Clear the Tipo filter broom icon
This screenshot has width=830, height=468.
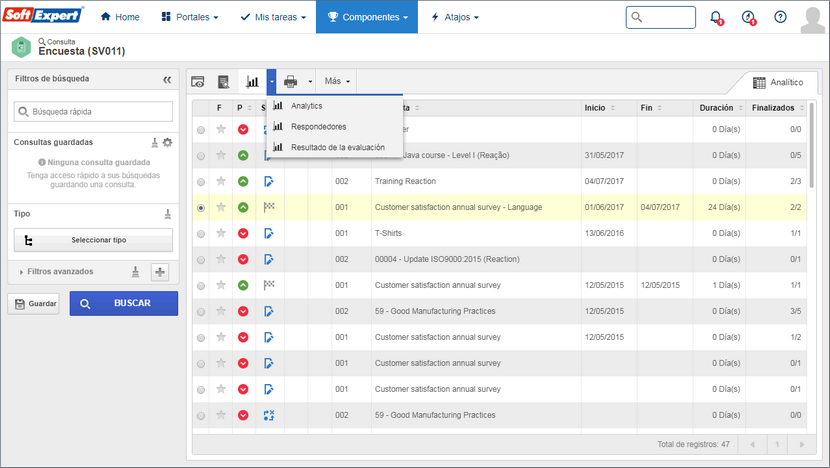tap(168, 214)
